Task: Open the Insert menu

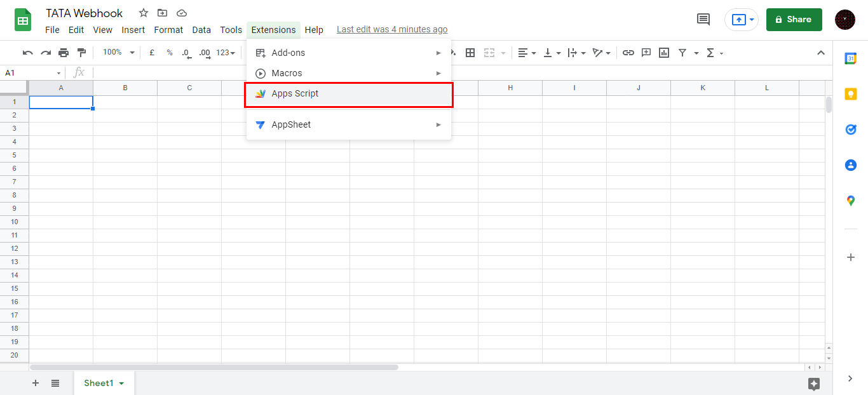Action: 133,30
